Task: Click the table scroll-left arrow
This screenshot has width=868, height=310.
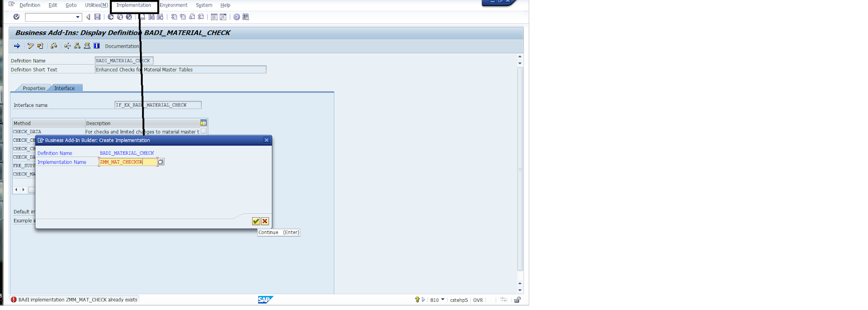Action: tap(16, 189)
